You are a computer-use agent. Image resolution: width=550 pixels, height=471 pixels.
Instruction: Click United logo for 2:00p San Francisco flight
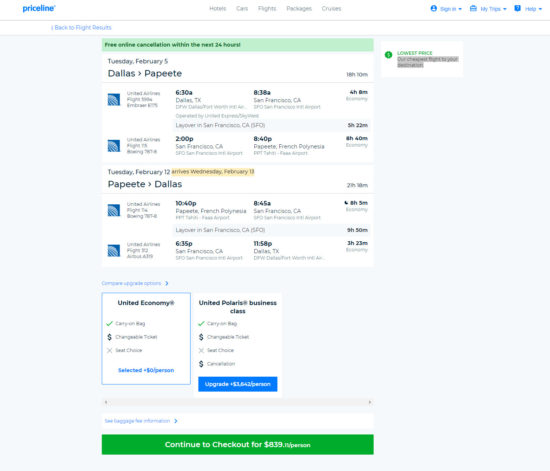[114, 146]
